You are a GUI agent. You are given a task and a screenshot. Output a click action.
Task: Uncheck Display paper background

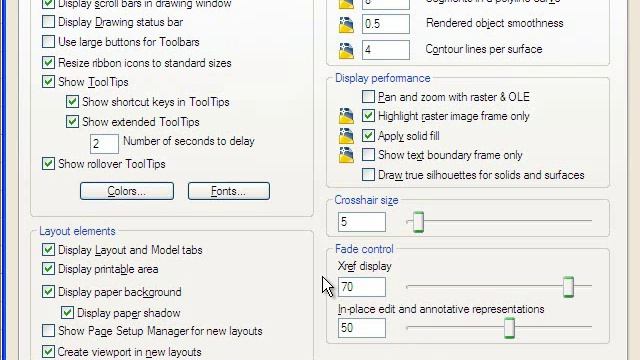click(x=48, y=291)
